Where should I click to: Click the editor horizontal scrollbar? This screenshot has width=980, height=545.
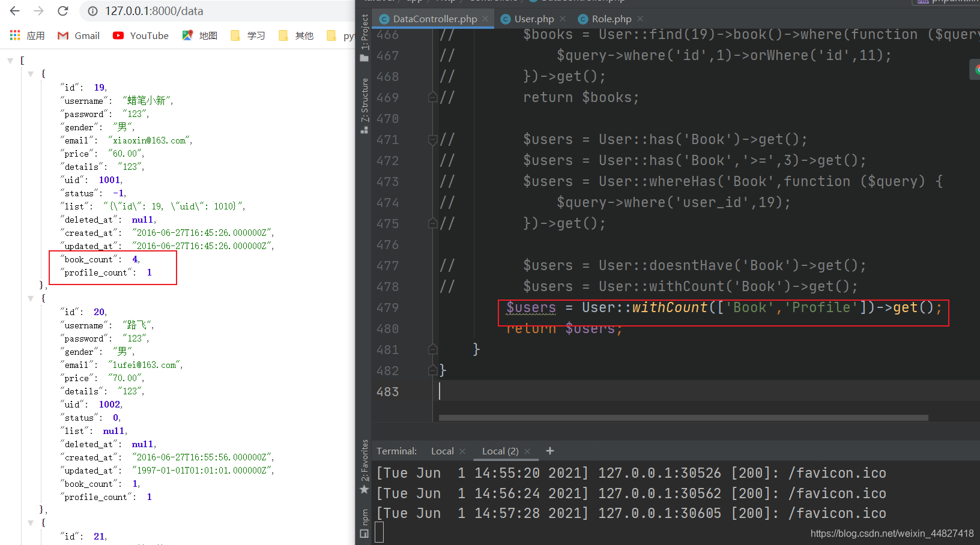683,418
